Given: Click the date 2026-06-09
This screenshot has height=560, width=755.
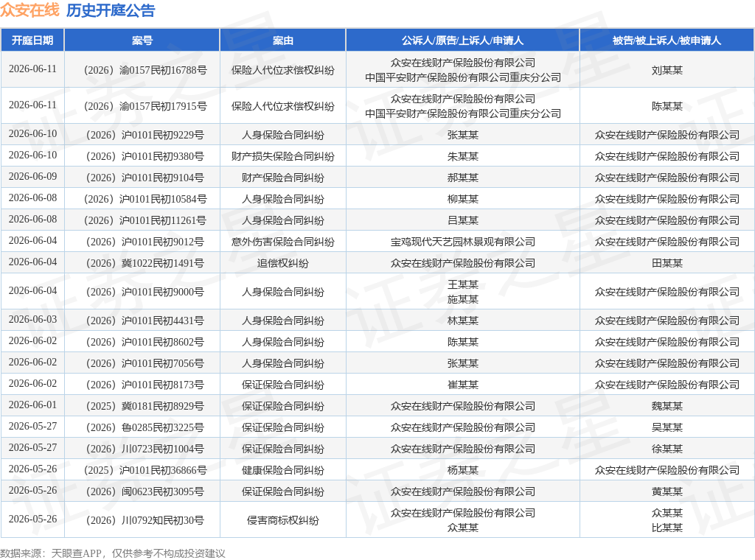Looking at the screenshot, I should point(32,177).
